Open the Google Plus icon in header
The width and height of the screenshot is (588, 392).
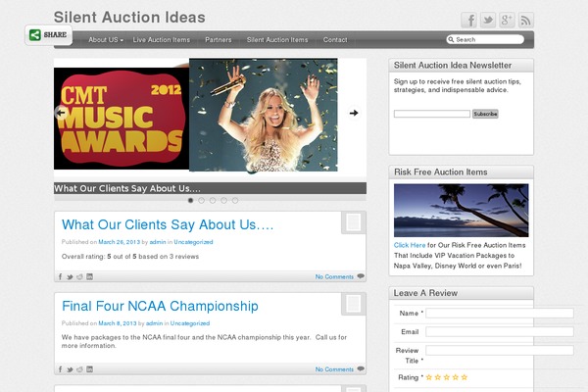507,20
